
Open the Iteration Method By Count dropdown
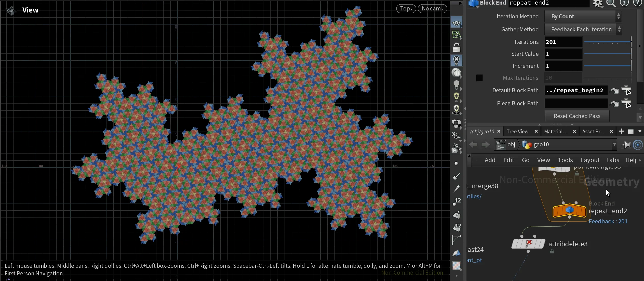tap(583, 16)
